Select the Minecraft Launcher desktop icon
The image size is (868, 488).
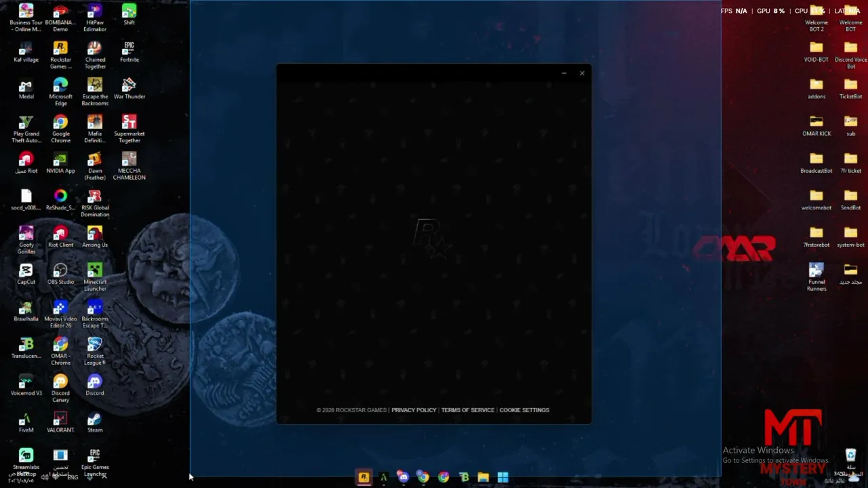click(x=95, y=277)
